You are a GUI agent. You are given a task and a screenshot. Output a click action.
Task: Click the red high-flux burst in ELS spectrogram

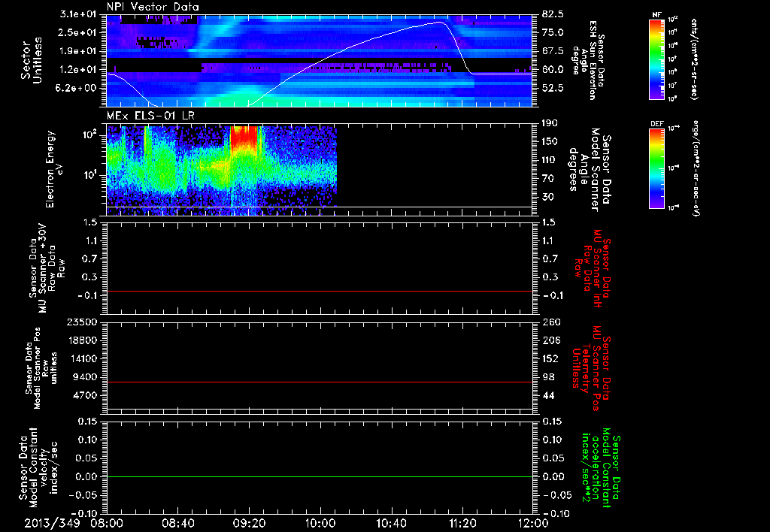click(x=244, y=138)
